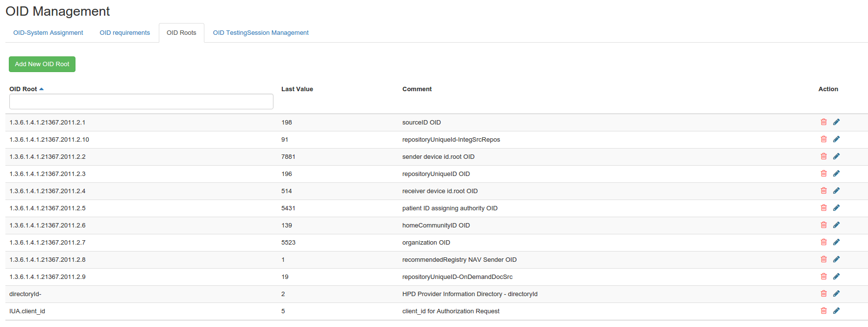This screenshot has height=327, width=868.
Task: Delete the organization OID row
Action: point(823,242)
